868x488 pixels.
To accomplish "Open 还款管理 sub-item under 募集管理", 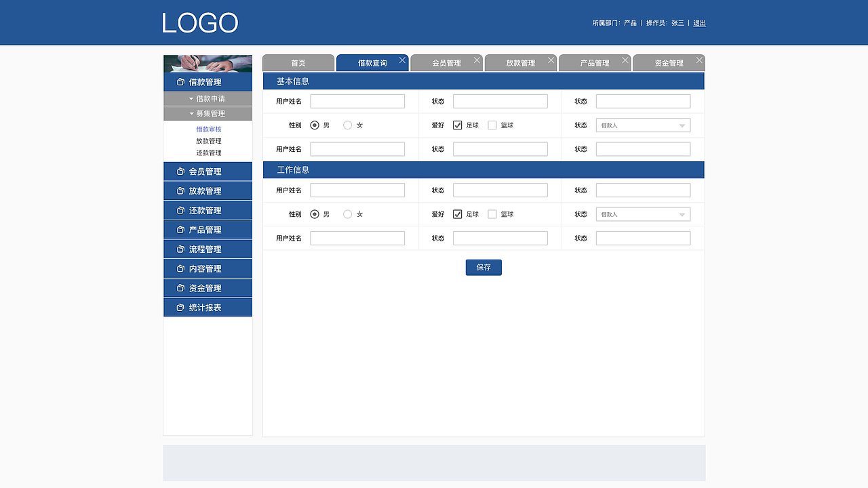I will (x=209, y=152).
